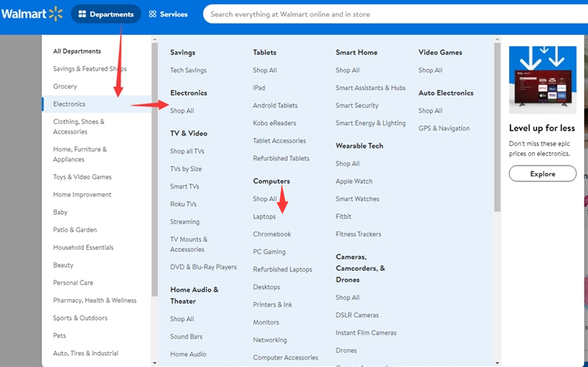Click the Walmart spark logo

click(55, 13)
